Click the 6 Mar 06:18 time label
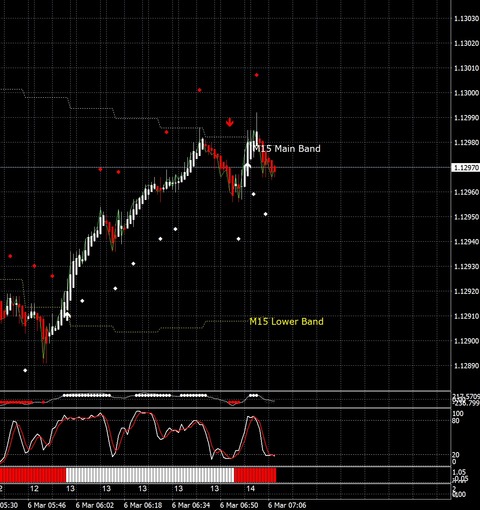The height and width of the screenshot is (510, 480). coord(143,505)
